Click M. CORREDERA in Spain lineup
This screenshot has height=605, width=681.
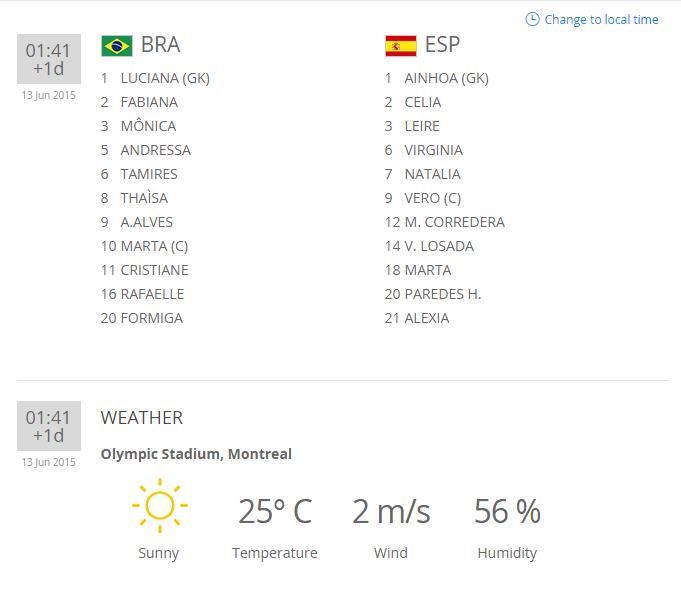pyautogui.click(x=454, y=222)
